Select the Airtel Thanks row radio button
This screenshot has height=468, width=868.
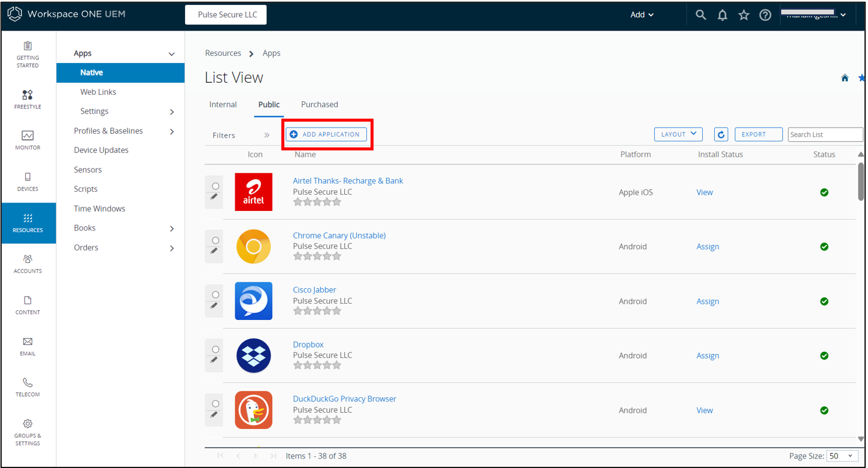(x=216, y=186)
